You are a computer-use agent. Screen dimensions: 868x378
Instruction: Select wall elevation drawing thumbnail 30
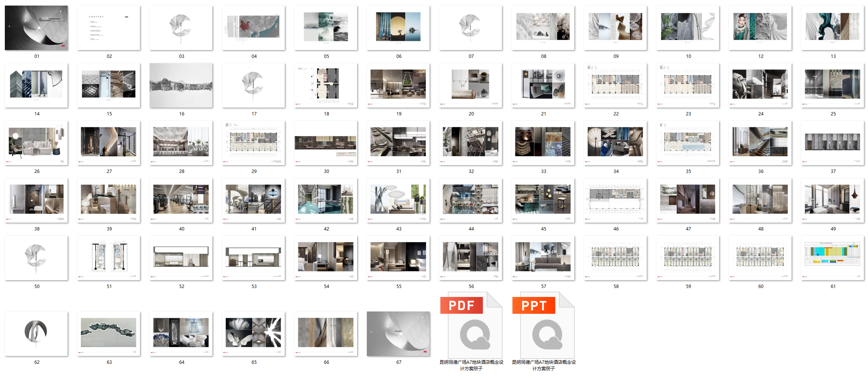pyautogui.click(x=326, y=143)
